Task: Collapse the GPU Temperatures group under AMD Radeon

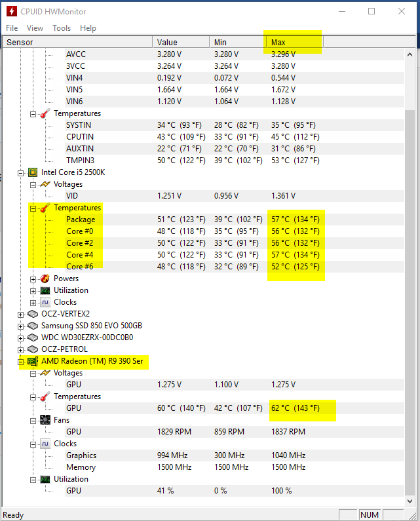Action: point(33,397)
